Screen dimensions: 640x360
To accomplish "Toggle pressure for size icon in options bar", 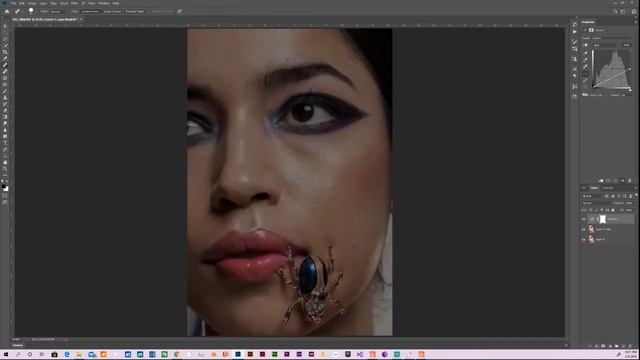I will (x=180, y=11).
